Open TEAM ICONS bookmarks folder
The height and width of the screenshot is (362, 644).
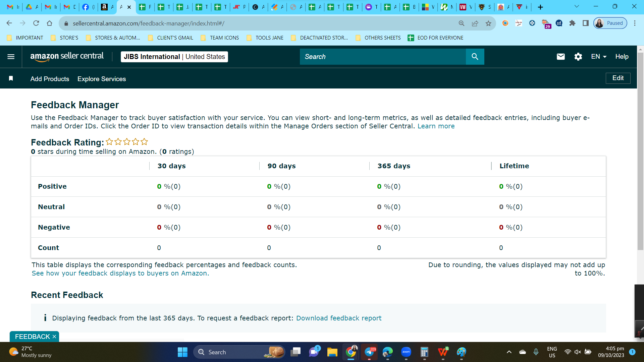coord(220,38)
